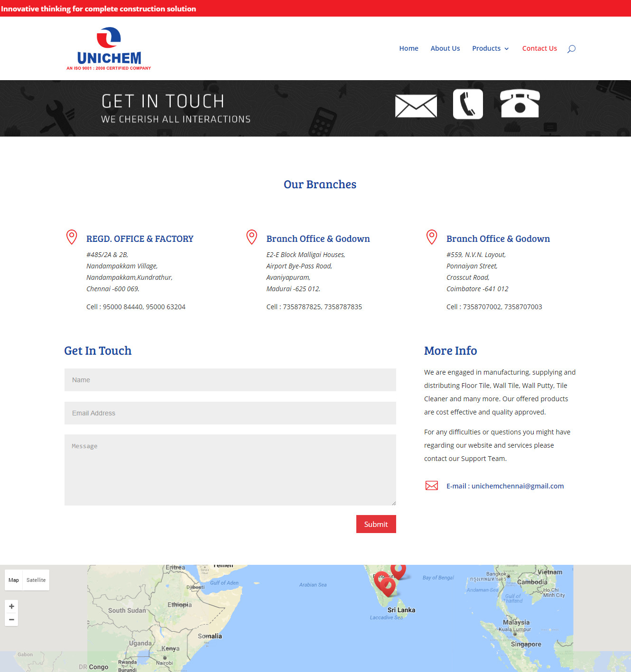This screenshot has width=631, height=672.
Task: Click the Coimbatore Branch Office & Godown heading
Action: click(498, 239)
